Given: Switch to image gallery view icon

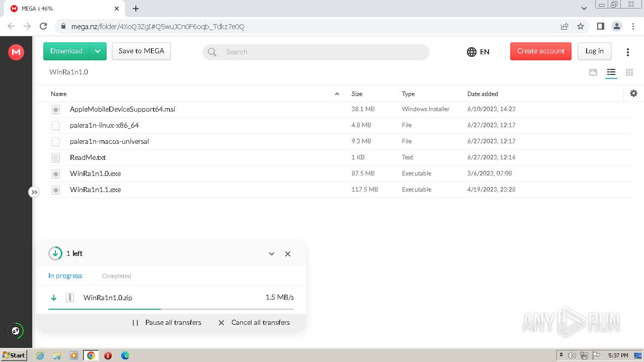Looking at the screenshot, I should point(593,72).
